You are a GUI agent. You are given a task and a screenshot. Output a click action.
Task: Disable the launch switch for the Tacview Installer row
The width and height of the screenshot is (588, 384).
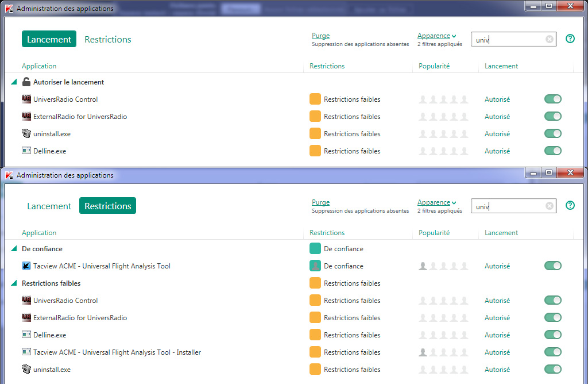(x=552, y=352)
